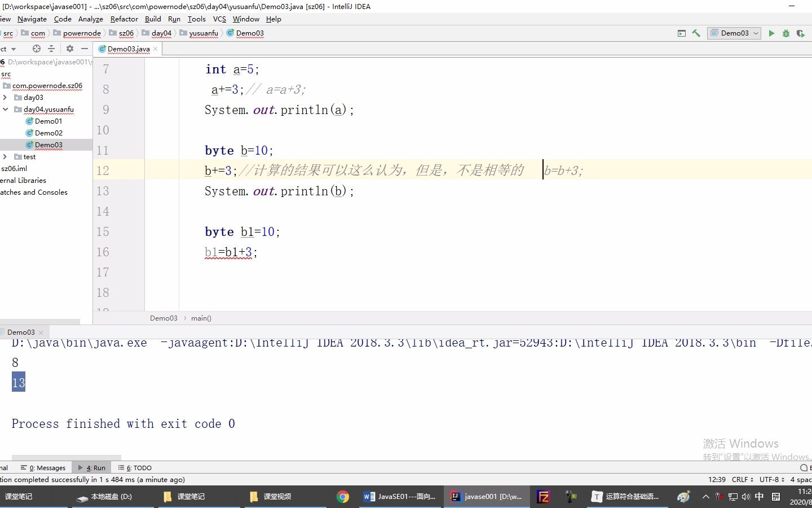Select Demo03 class in project tree
The height and width of the screenshot is (508, 812).
(x=48, y=144)
